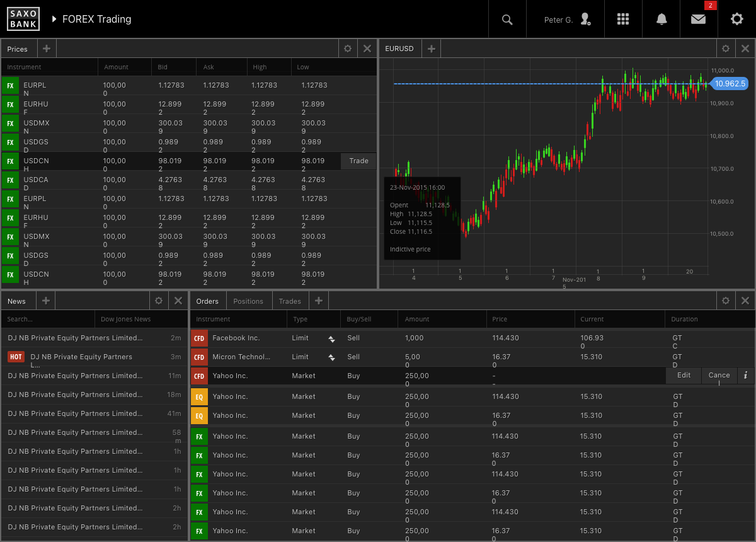
Task: Open Facebook Inc. order type stepper
Action: 331,338
